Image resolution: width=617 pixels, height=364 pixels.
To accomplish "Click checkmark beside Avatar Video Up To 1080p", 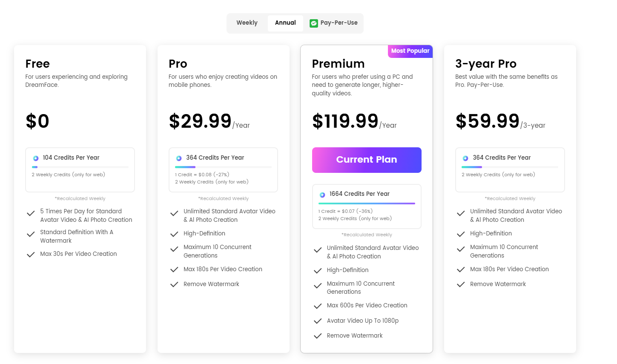I will click(317, 321).
